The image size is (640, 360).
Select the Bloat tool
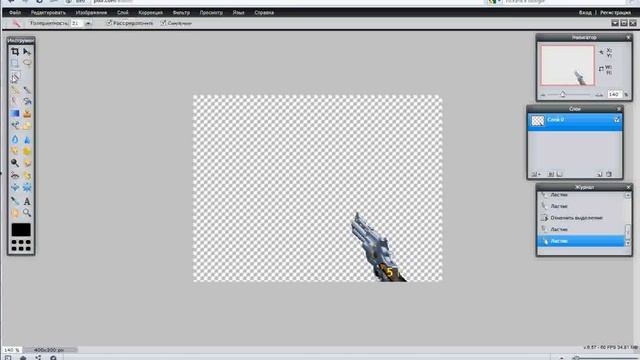pyautogui.click(x=15, y=188)
